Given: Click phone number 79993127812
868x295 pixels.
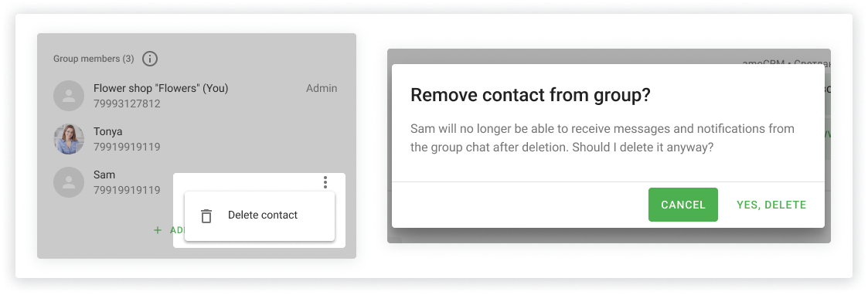Looking at the screenshot, I should click(x=127, y=104).
